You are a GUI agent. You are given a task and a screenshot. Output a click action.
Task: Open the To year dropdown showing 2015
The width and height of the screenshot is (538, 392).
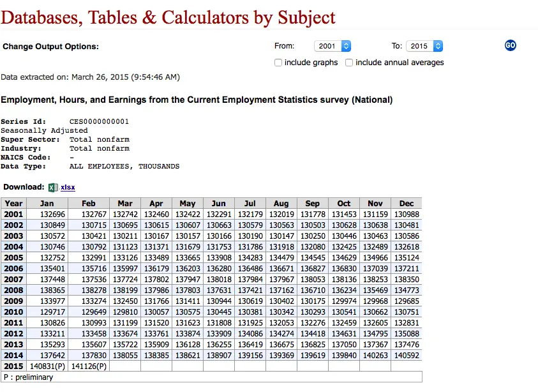click(424, 46)
